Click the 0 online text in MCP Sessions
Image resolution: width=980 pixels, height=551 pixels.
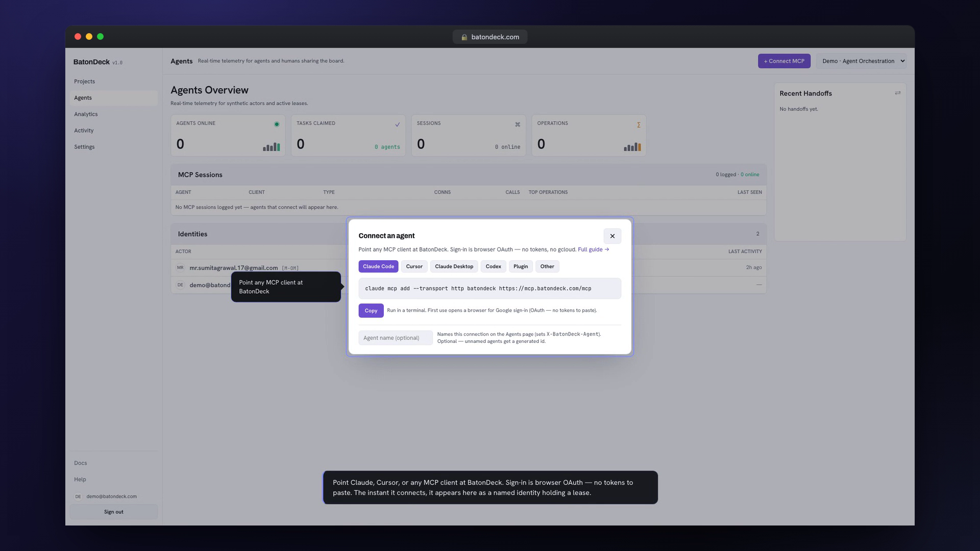point(750,174)
